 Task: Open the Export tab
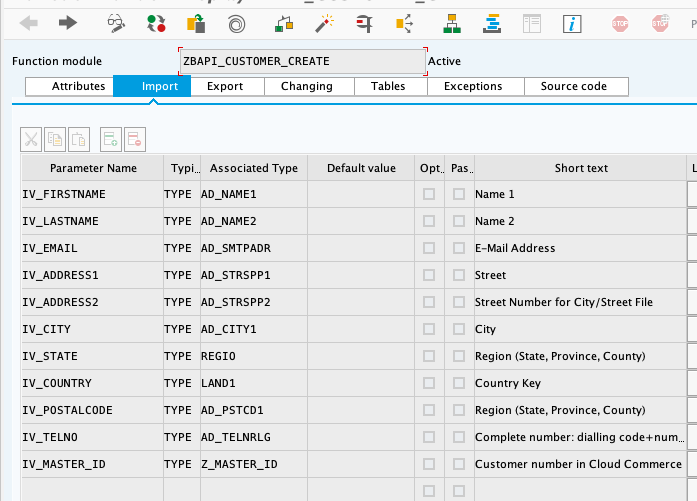tap(228, 86)
